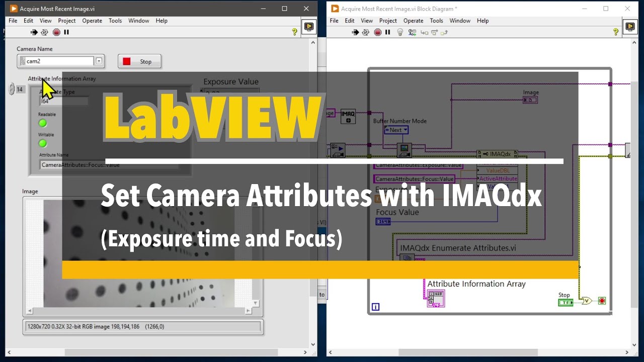Open context help from the front panel toolbar

[295, 32]
